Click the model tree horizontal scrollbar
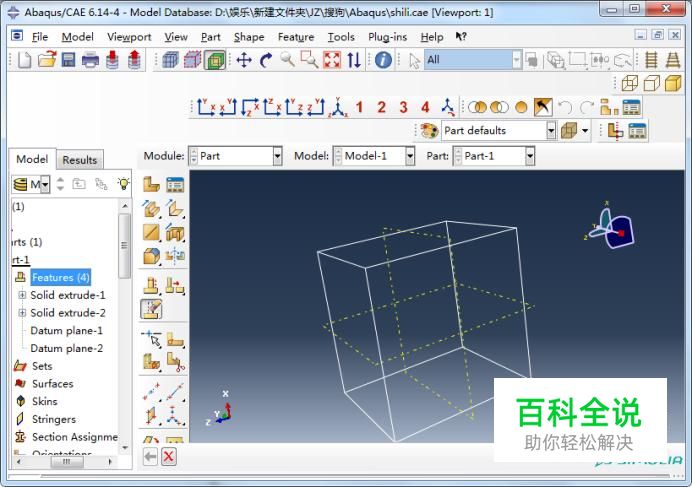The width and height of the screenshot is (692, 487). pyautogui.click(x=67, y=461)
